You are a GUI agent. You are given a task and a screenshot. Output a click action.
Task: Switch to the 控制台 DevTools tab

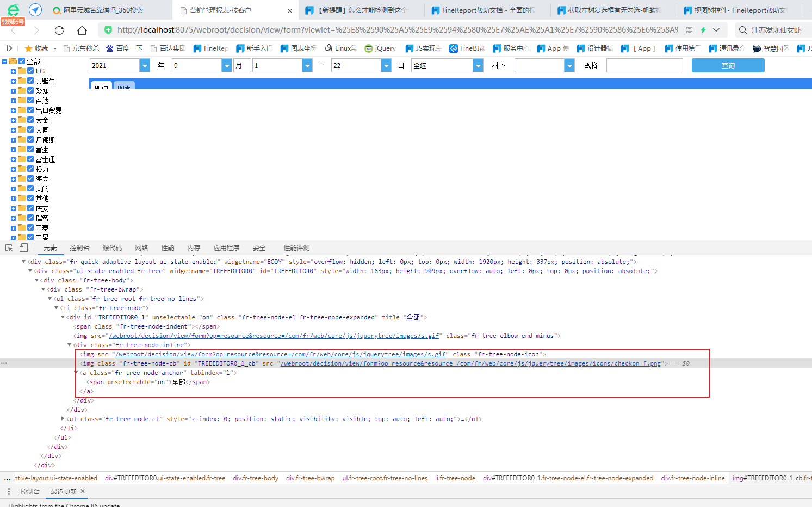point(79,248)
